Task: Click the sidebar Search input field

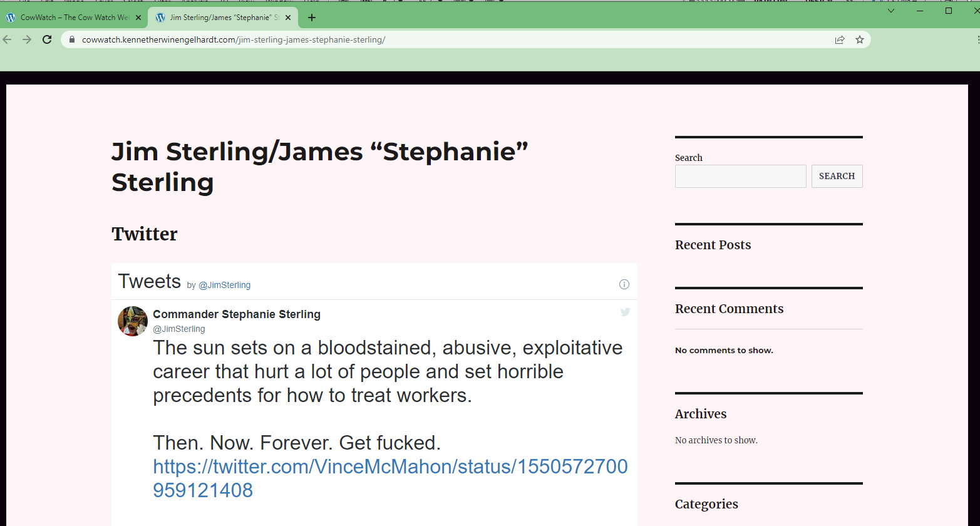Action: [741, 176]
